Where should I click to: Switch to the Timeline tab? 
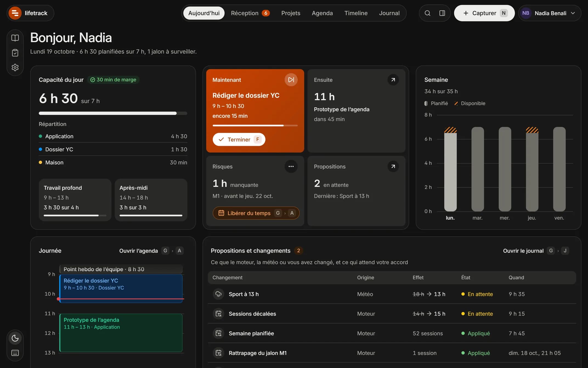tap(356, 13)
